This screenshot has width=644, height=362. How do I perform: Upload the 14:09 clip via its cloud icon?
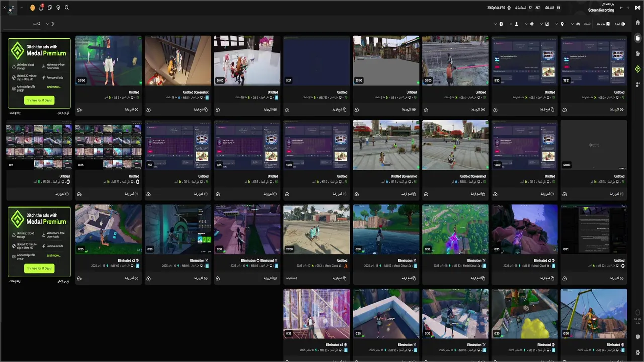[x=496, y=194]
